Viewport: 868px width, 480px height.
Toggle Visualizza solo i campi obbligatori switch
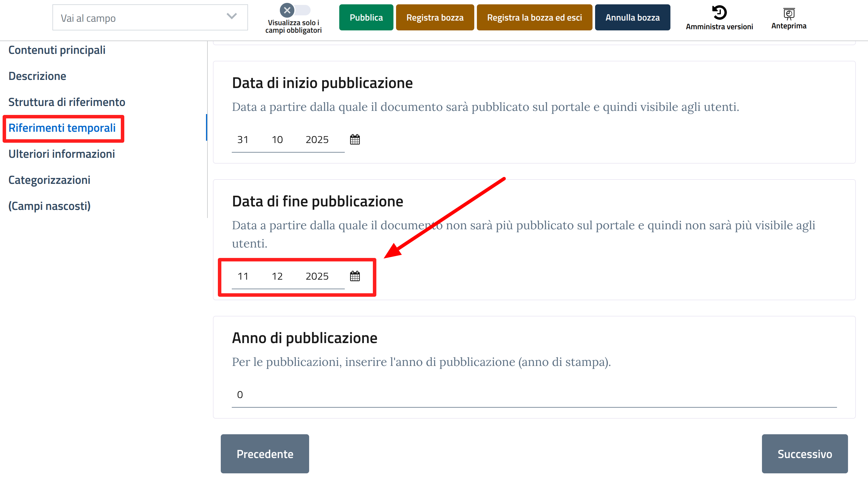point(295,10)
